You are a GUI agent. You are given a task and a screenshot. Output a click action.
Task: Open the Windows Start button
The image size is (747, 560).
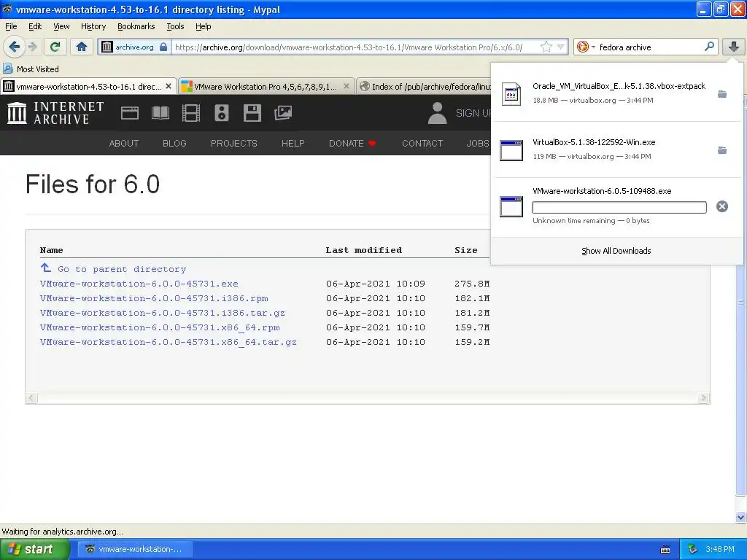pyautogui.click(x=34, y=549)
